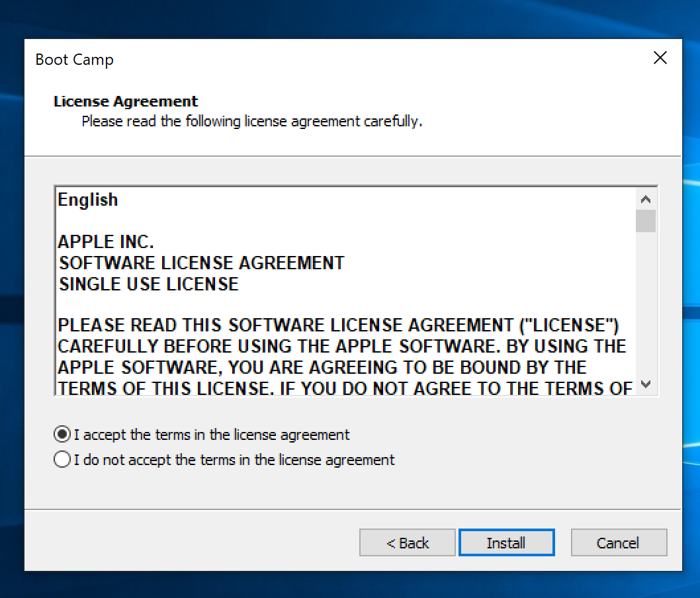Go back with the < Back button

click(407, 542)
